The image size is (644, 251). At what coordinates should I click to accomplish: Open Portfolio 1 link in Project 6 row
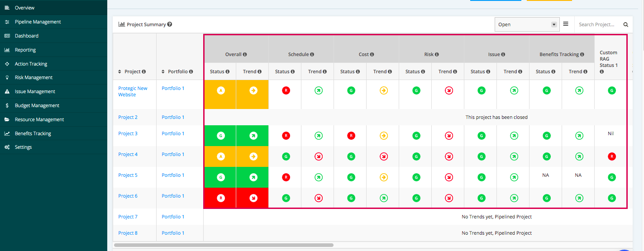click(x=173, y=196)
